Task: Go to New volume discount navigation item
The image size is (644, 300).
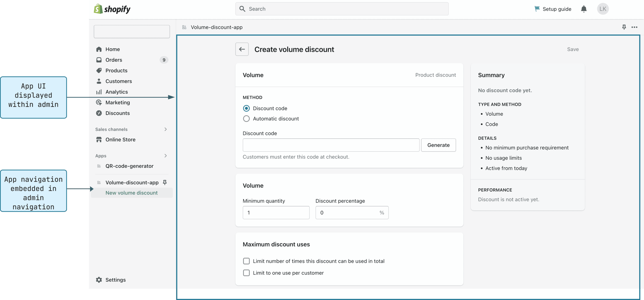Action: tap(131, 193)
